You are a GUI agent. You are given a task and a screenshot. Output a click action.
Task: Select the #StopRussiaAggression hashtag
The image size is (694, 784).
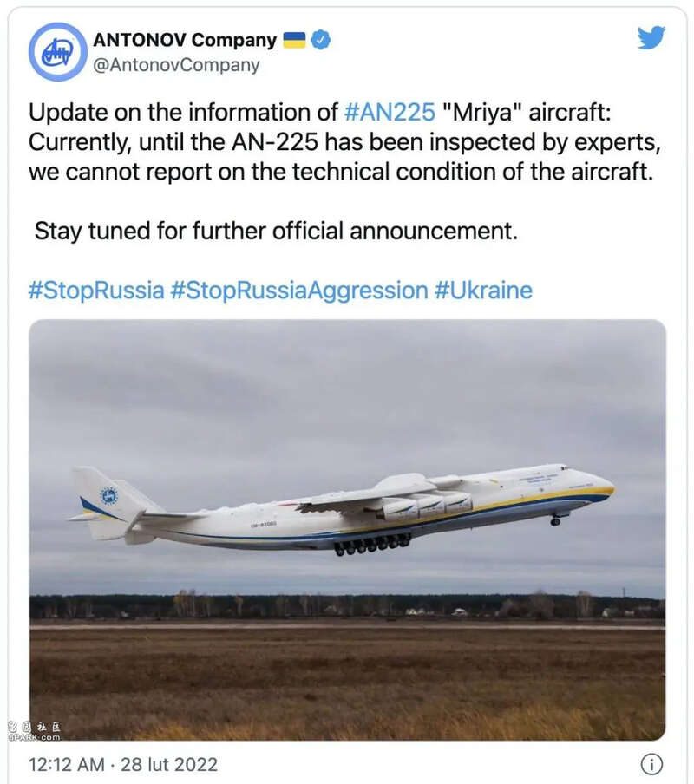(x=299, y=290)
